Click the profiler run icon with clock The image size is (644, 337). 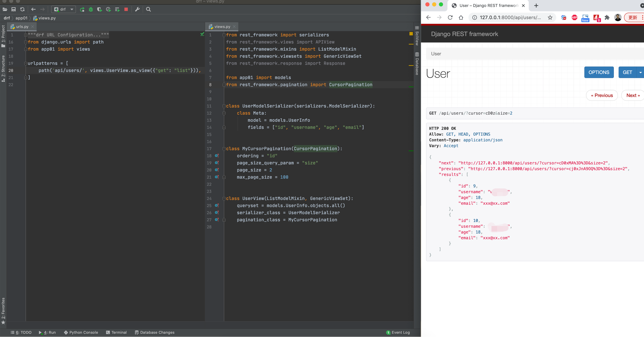(x=108, y=9)
